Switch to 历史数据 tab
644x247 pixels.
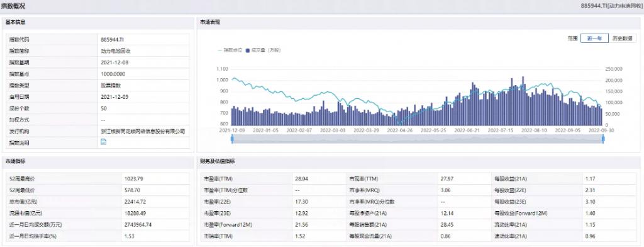622,38
